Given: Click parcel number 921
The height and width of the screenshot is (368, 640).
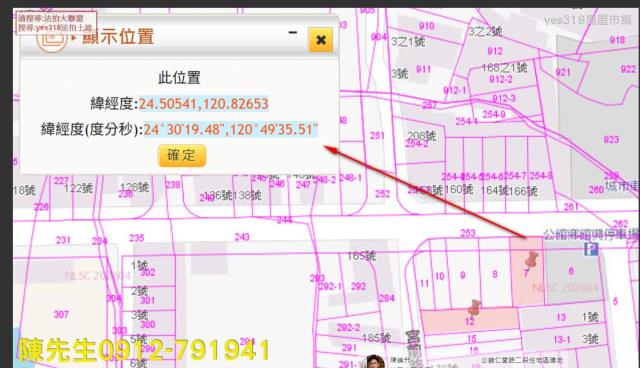Looking at the screenshot, I should pyautogui.click(x=563, y=72).
